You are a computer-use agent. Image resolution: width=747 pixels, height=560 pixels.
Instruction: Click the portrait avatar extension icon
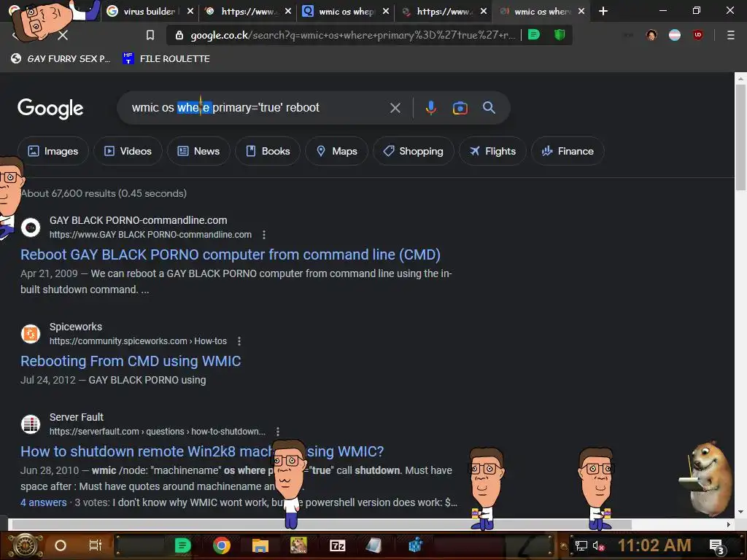(651, 35)
